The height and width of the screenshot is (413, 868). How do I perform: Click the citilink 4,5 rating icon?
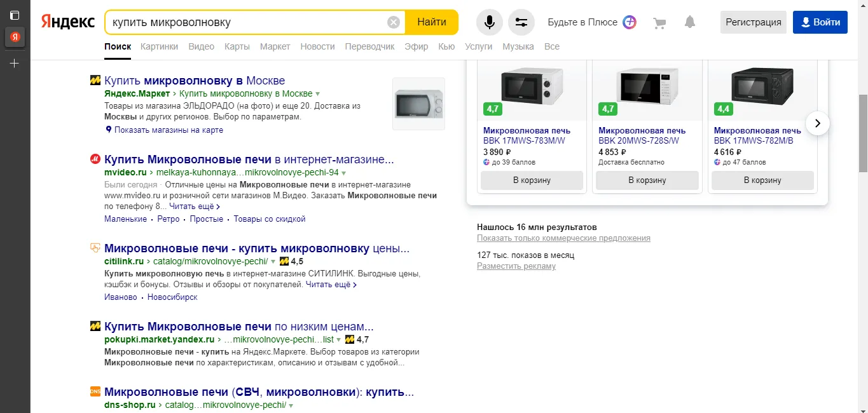coord(284,261)
